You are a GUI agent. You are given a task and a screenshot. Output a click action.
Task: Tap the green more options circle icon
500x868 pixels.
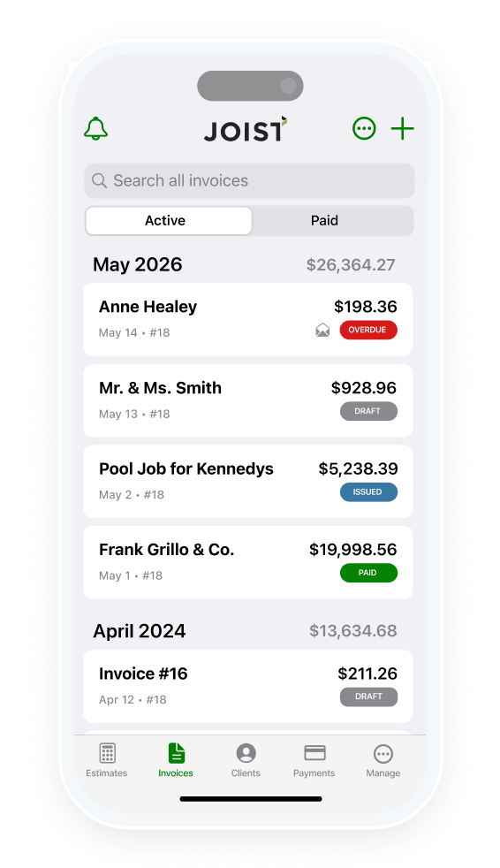tap(364, 129)
